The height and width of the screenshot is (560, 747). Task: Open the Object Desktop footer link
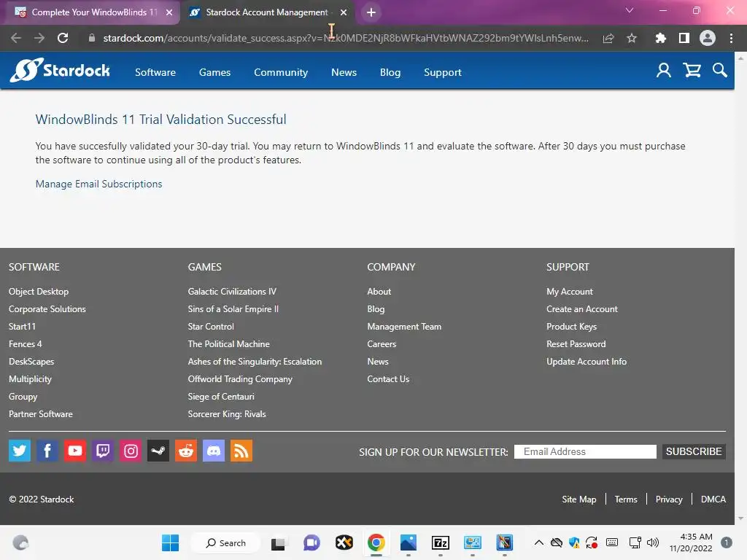pyautogui.click(x=39, y=292)
